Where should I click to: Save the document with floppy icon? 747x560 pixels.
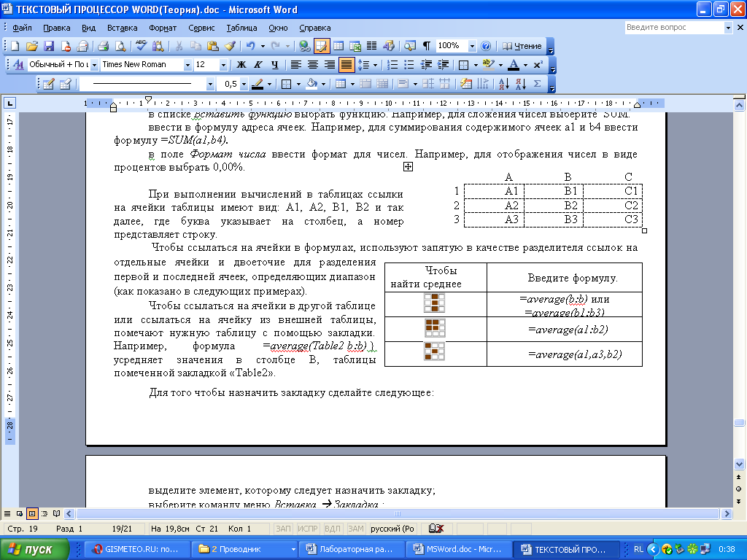[x=49, y=46]
